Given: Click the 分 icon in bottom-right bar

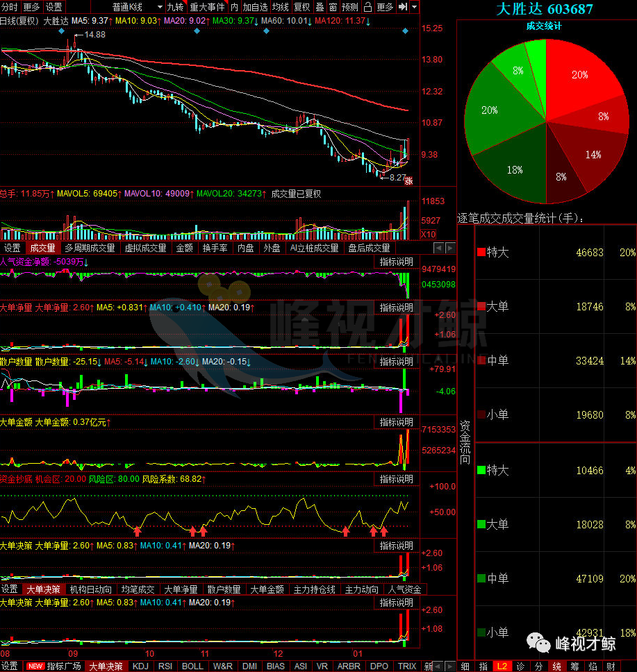Looking at the screenshot, I should point(539,666).
